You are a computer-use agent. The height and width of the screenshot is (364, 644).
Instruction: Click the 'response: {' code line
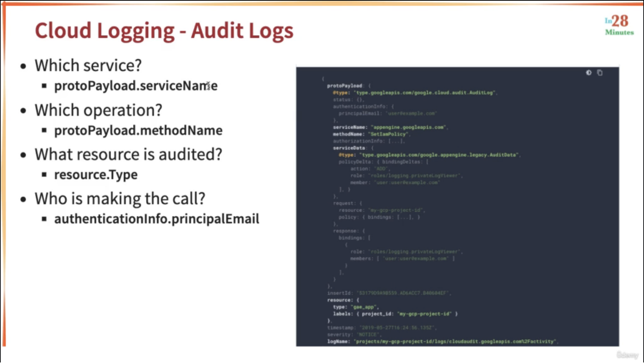349,231
